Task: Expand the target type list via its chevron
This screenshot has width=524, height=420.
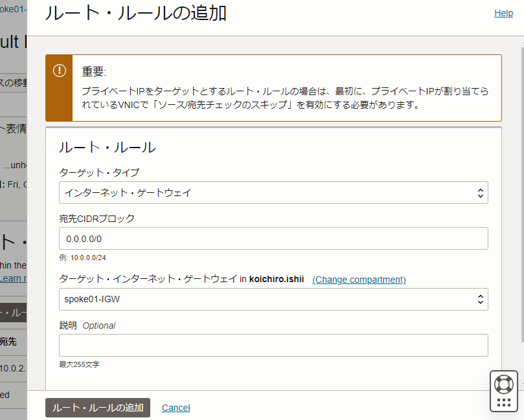Action: click(480, 192)
